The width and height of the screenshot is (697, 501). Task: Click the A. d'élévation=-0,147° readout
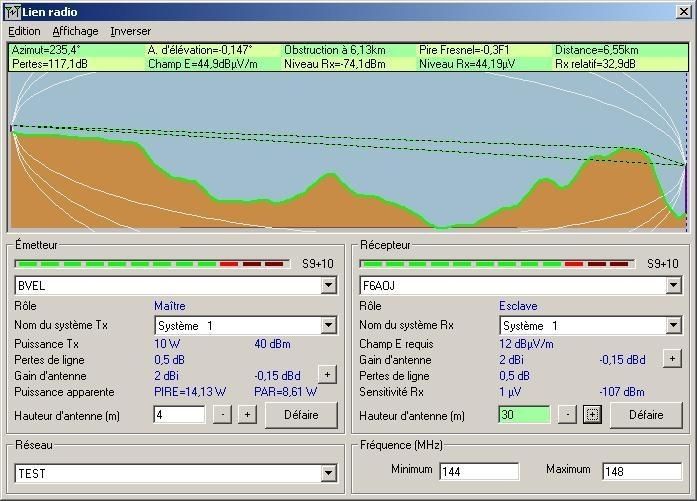pos(200,50)
